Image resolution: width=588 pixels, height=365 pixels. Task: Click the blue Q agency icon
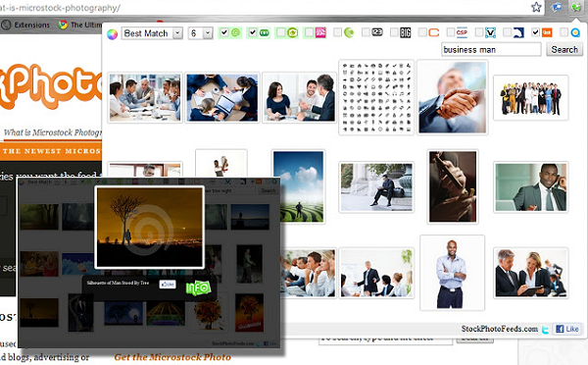click(575, 32)
